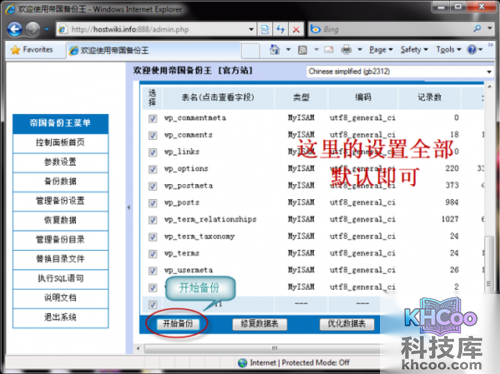500x374 pixels.
Task: Uncheck the wp_posts table checkbox
Action: (x=153, y=203)
